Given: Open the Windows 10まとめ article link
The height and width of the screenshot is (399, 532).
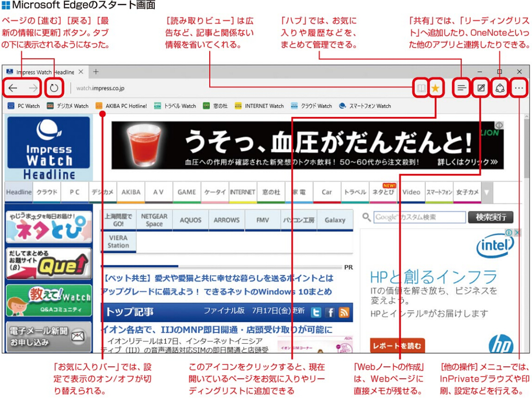Looking at the screenshot, I should coord(216,291).
